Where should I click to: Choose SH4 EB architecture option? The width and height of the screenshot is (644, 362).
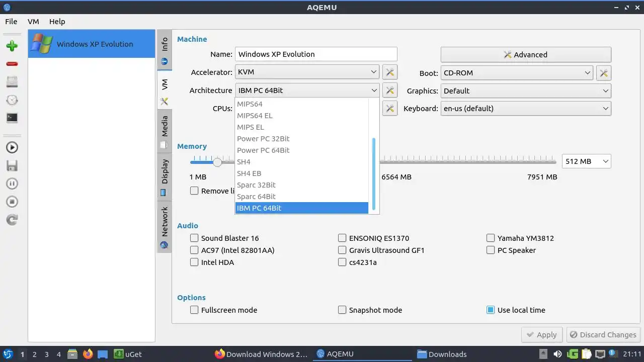302,173
